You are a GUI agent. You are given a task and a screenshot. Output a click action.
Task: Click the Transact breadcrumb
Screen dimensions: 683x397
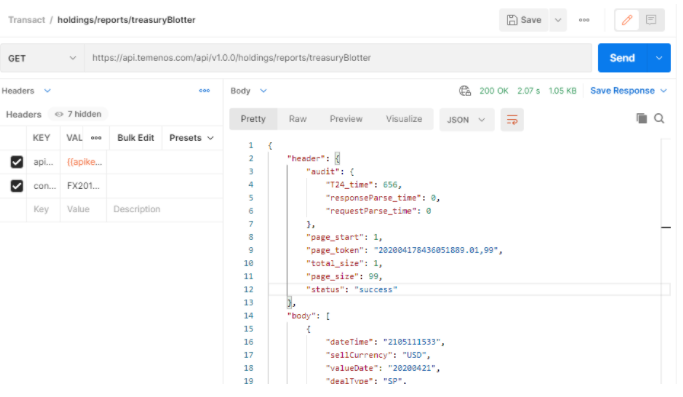pos(27,20)
